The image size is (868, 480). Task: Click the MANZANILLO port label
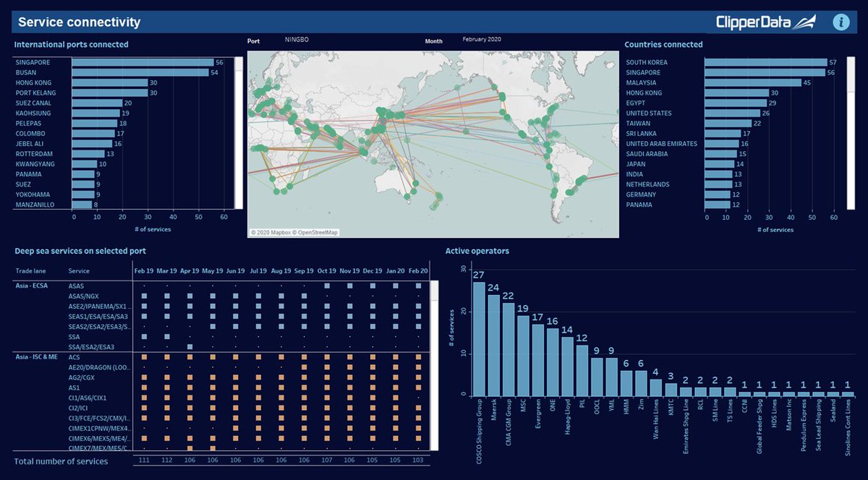(x=33, y=205)
